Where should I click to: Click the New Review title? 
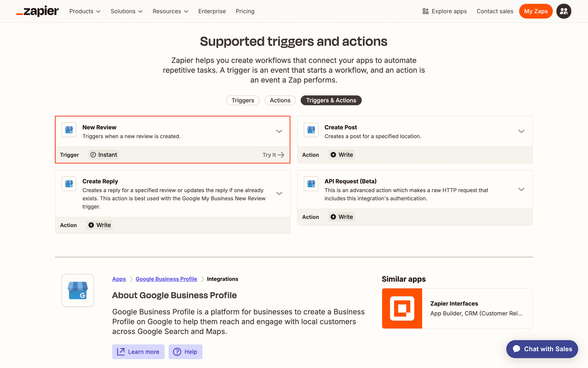[x=99, y=127]
